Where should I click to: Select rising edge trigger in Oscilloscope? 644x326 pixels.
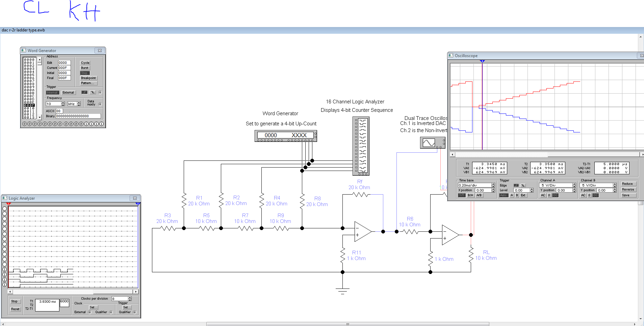click(516, 185)
